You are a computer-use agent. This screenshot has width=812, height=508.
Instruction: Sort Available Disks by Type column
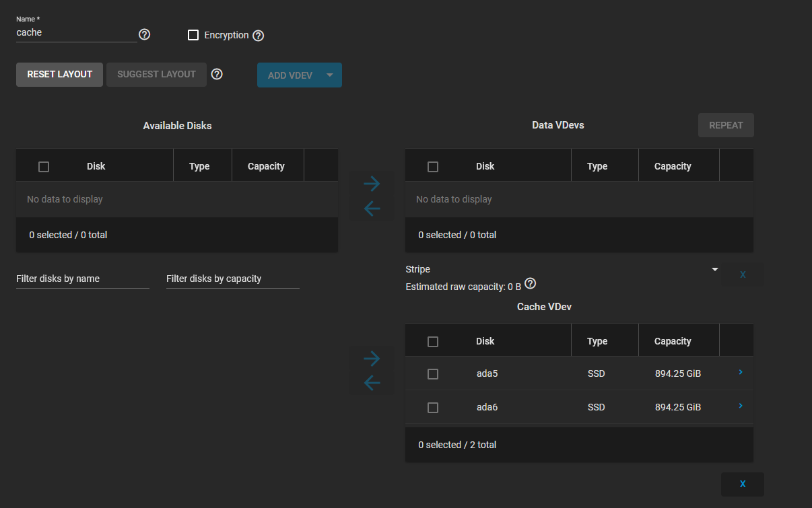coord(199,166)
